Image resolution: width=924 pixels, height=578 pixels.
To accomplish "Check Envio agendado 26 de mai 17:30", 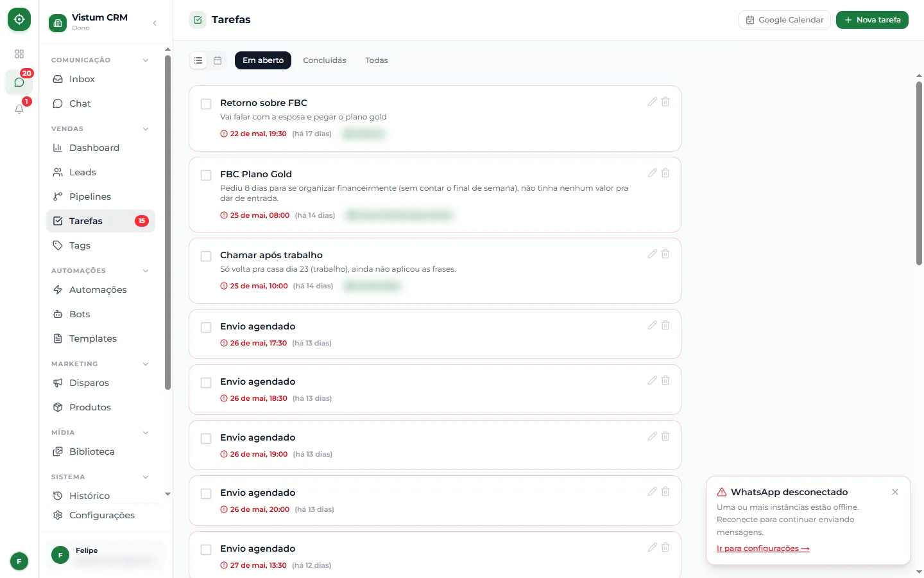I will pyautogui.click(x=206, y=328).
